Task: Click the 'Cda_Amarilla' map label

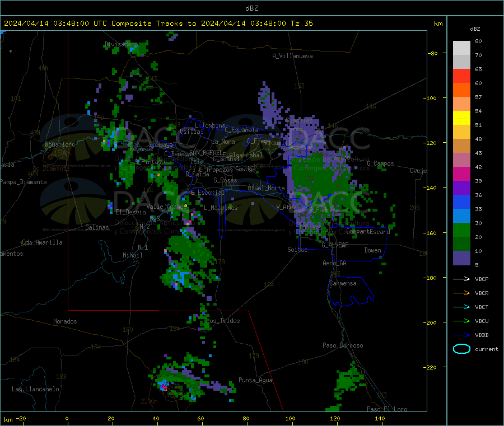Action: (x=42, y=242)
